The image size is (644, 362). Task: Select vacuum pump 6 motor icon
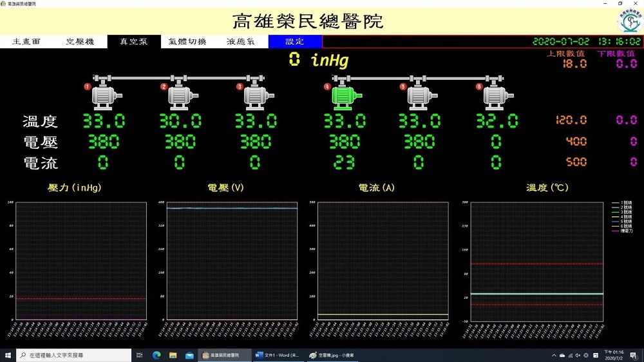(498, 98)
